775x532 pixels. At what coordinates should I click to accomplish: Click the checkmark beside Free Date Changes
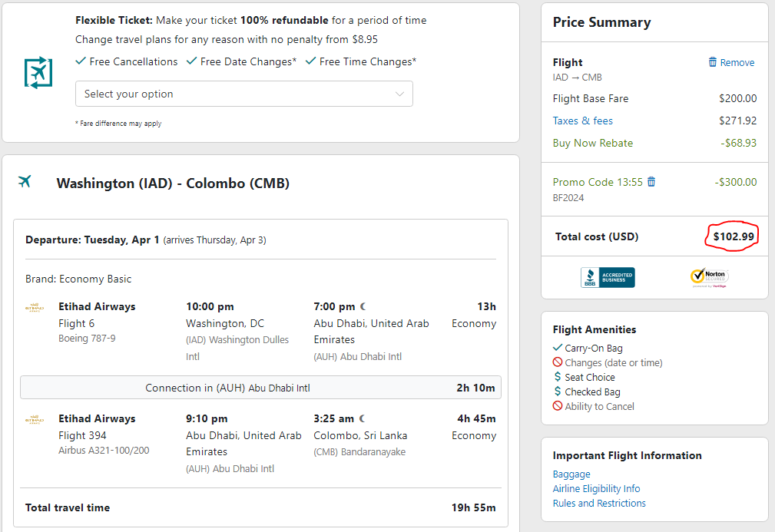point(191,61)
